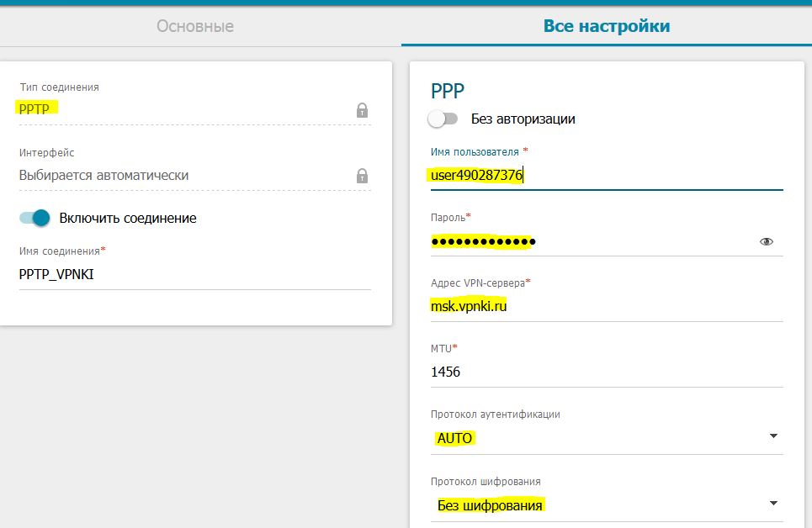812x528 pixels.
Task: Select the PPTP connection type value
Action: click(34, 109)
